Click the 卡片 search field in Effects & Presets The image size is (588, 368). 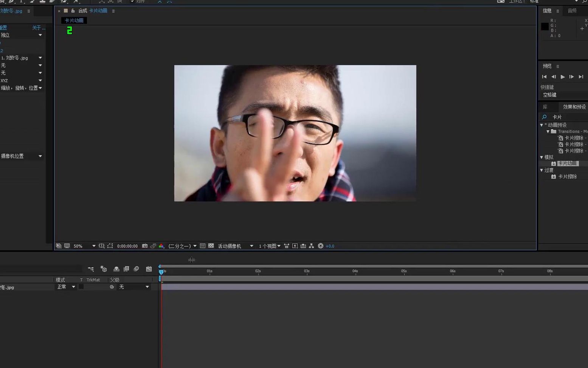point(560,117)
